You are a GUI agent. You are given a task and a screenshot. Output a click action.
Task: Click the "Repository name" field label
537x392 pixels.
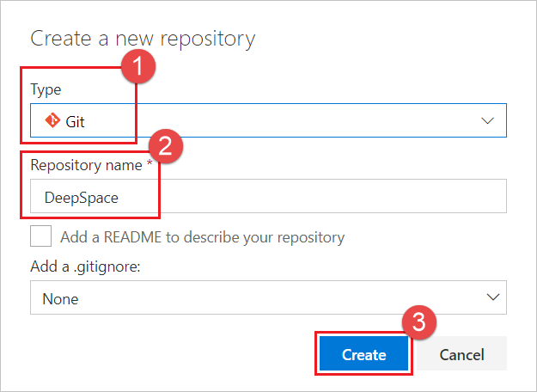point(85,165)
